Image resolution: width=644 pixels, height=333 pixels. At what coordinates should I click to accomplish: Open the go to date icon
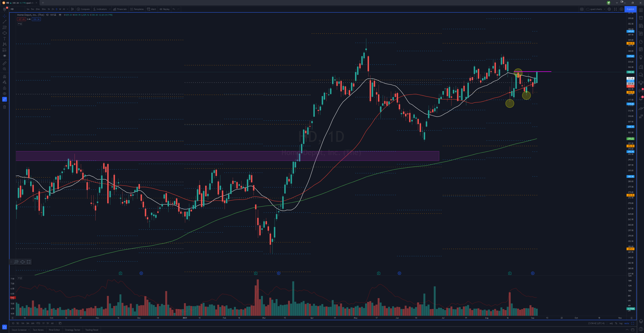pos(60,323)
